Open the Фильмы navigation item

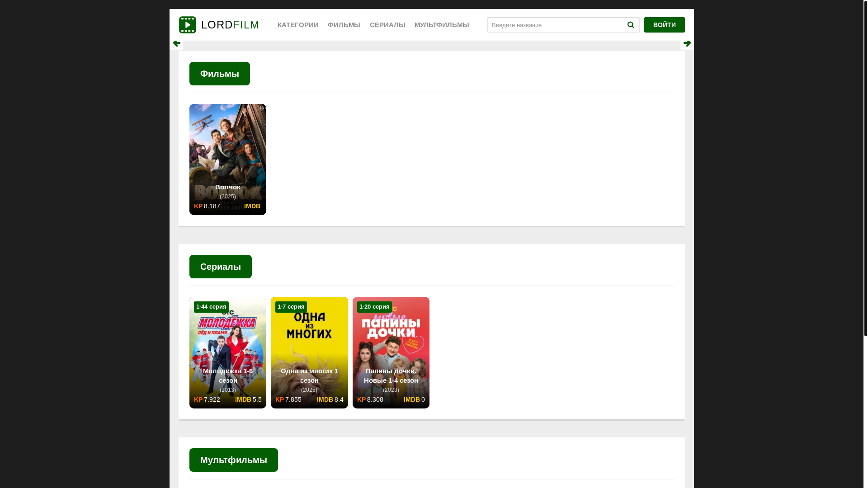click(x=344, y=25)
